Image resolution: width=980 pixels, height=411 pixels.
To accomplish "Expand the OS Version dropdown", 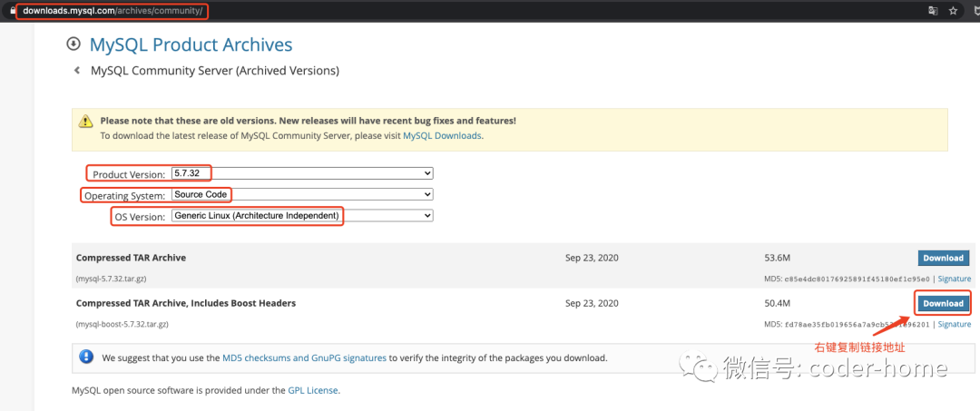I will pos(302,216).
